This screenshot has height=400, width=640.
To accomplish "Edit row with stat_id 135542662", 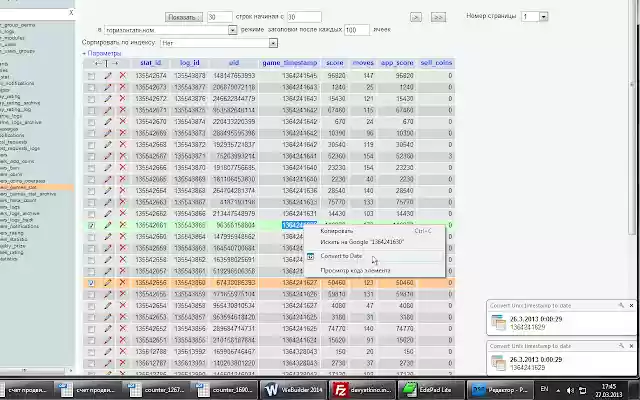I will (108, 213).
